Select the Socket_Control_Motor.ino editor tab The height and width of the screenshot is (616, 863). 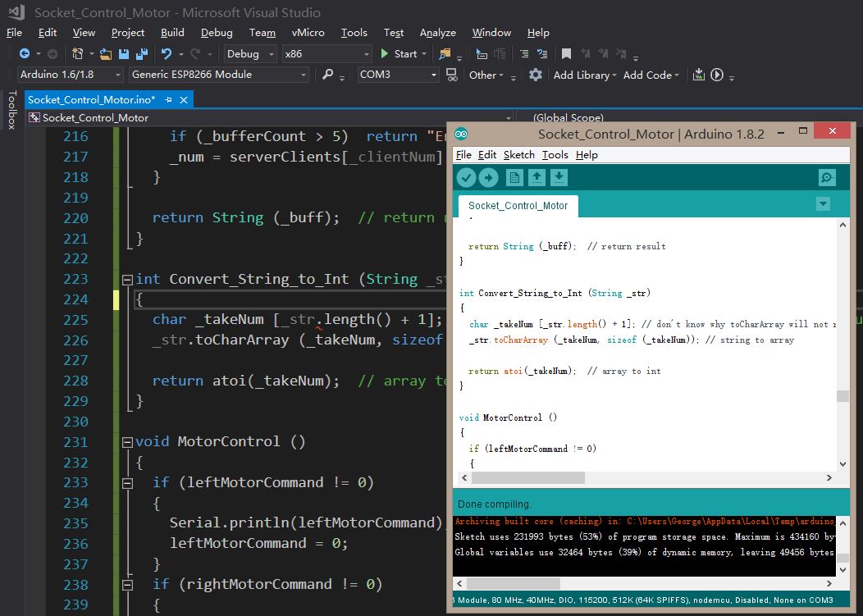[91, 99]
